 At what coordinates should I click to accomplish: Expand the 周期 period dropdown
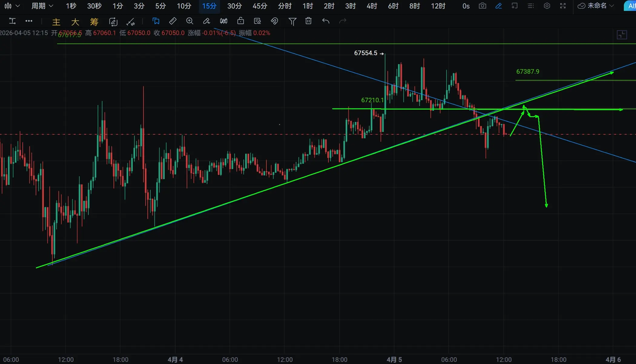[x=42, y=6]
